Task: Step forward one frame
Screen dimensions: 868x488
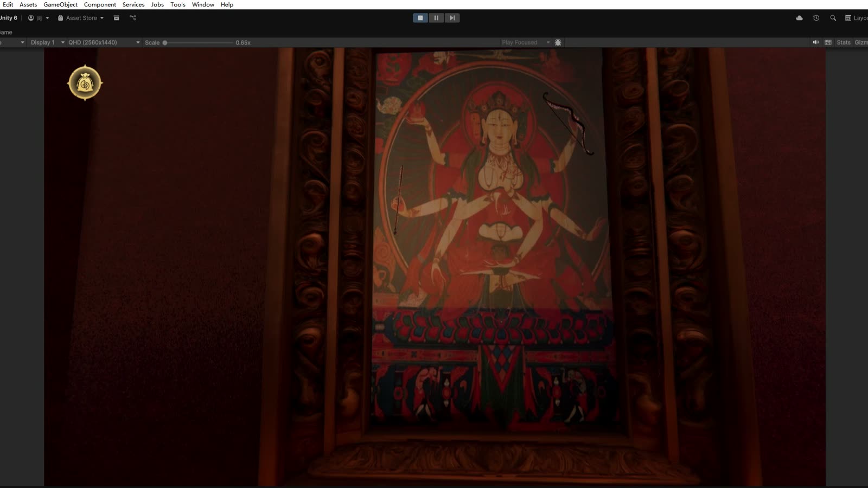Action: pyautogui.click(x=452, y=18)
